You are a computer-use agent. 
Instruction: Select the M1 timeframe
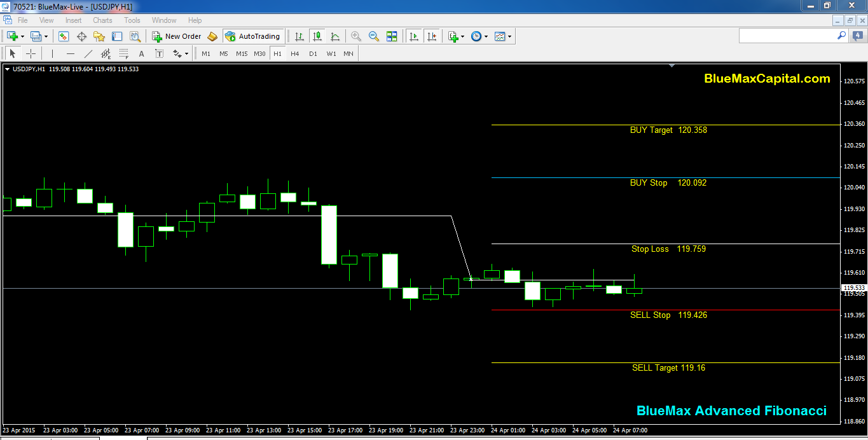[x=206, y=53]
